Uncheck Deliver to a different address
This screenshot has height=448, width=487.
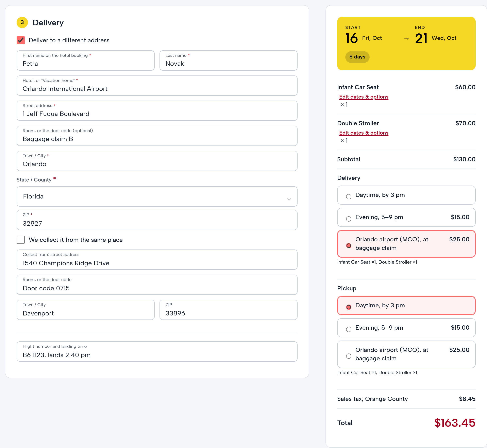[x=21, y=40]
